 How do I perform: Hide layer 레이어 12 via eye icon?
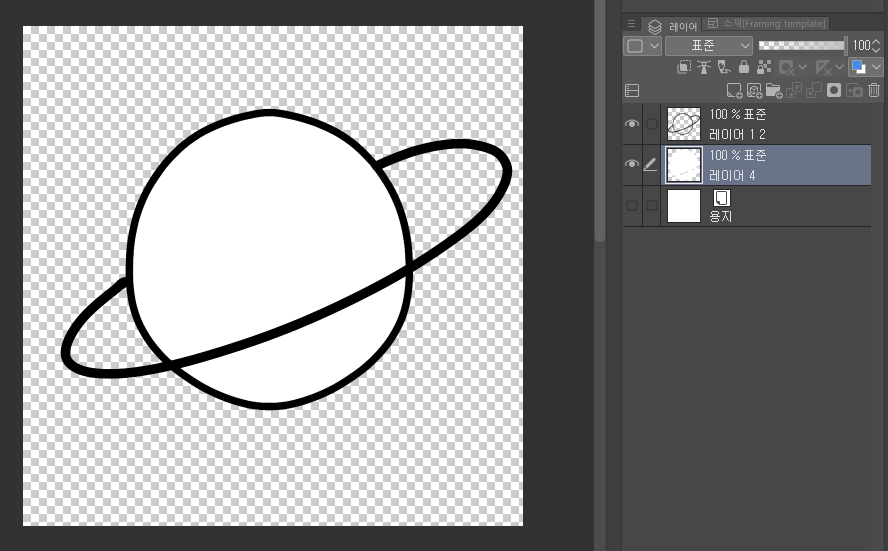pos(631,123)
